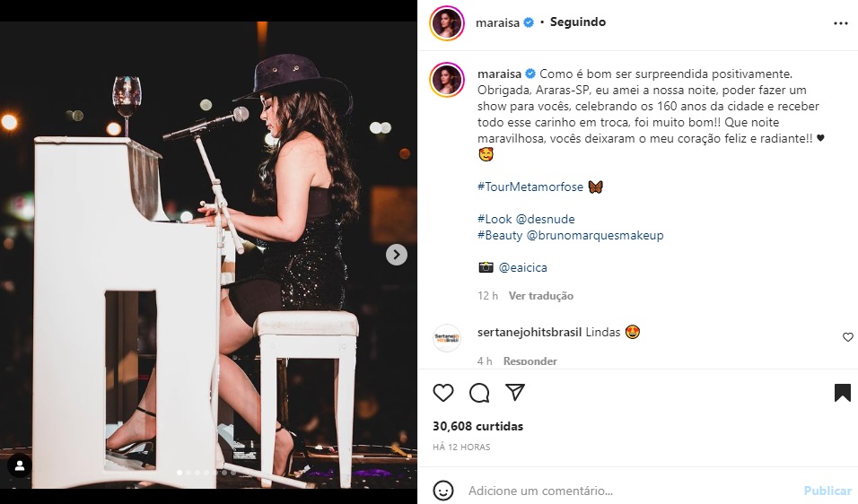This screenshot has width=858, height=504.
Task: Visit @brunomarquesmakeup profile link
Action: (595, 235)
